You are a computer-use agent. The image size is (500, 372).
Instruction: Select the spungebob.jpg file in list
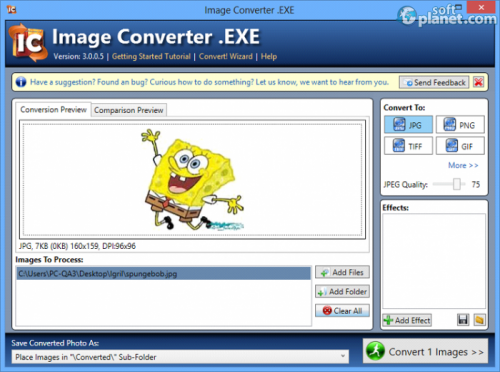(163, 274)
